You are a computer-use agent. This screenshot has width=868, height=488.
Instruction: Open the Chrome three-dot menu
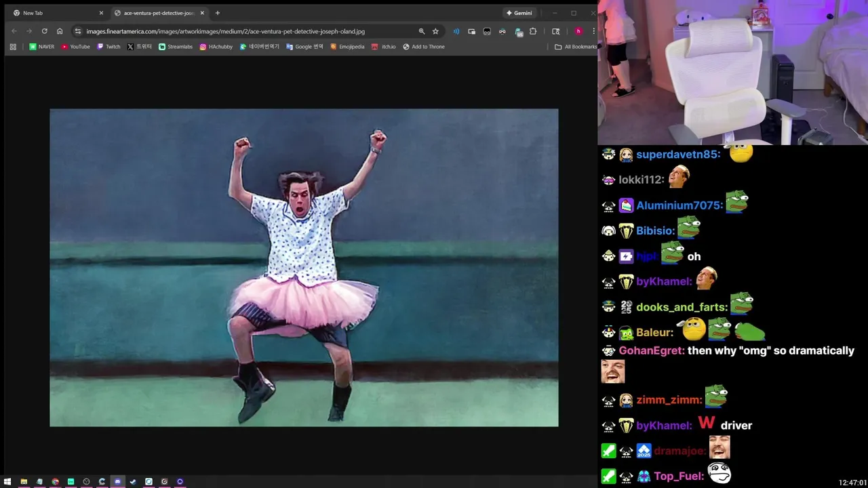coord(593,31)
